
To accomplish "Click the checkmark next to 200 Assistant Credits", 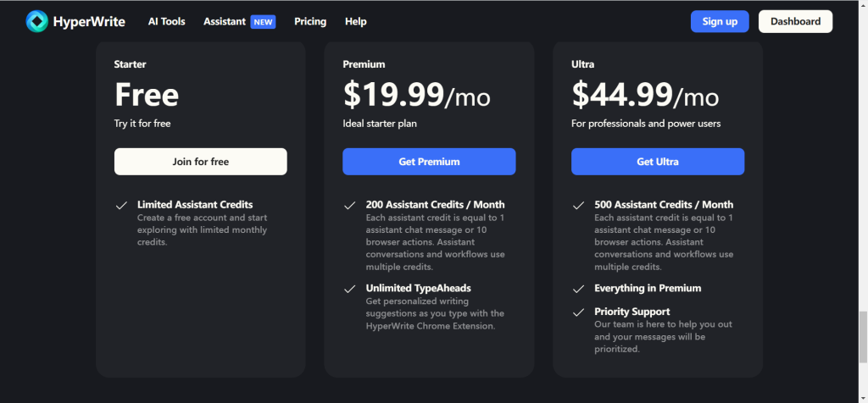I will (x=349, y=206).
